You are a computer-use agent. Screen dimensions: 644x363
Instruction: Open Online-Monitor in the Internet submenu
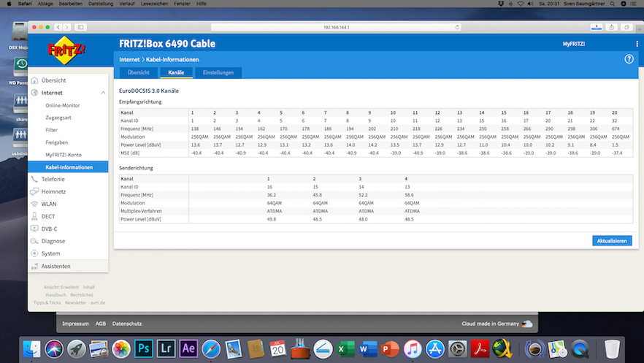[63, 105]
